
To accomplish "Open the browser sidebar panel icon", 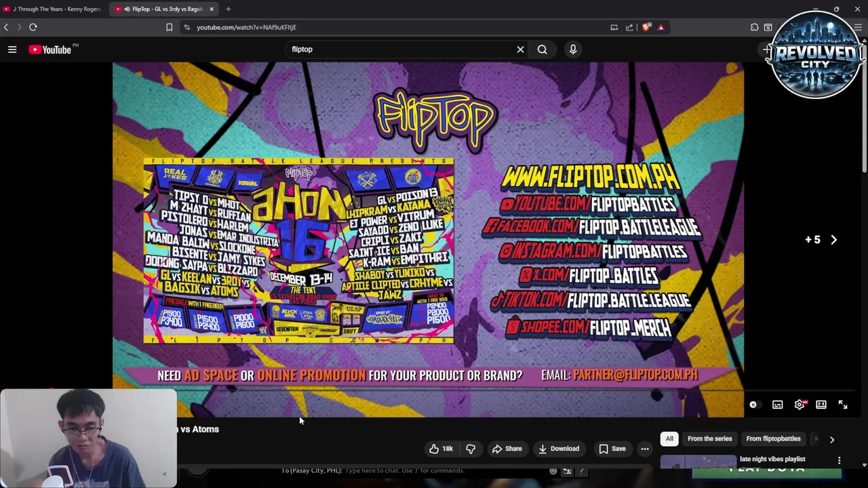I will [x=768, y=27].
